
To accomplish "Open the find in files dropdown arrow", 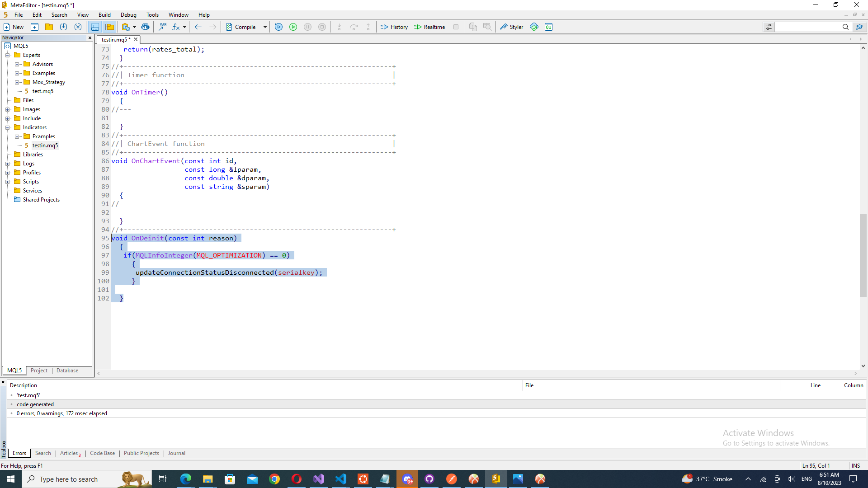I will pos(135,27).
